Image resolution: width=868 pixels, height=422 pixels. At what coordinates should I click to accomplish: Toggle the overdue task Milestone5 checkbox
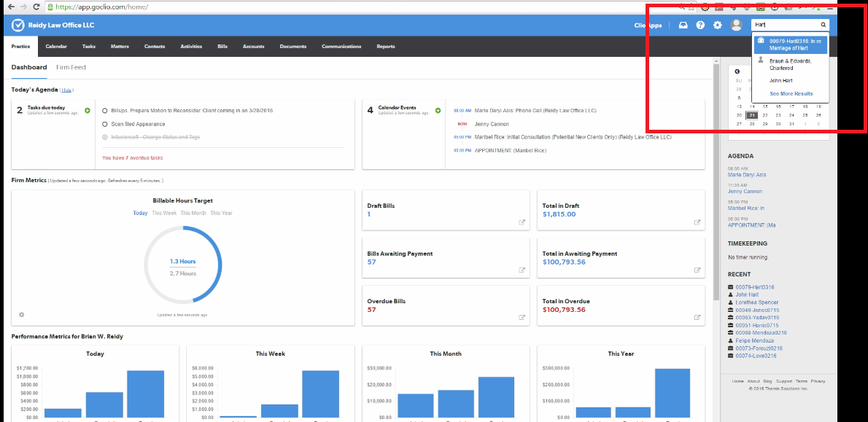104,136
